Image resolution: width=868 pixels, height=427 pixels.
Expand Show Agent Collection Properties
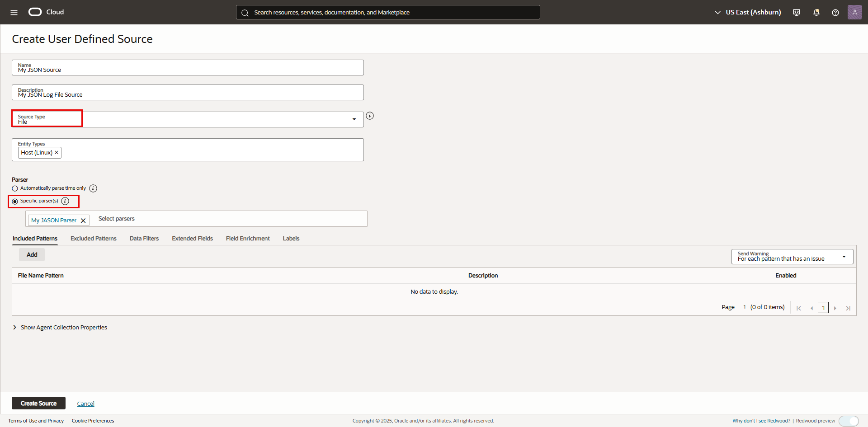pos(15,327)
